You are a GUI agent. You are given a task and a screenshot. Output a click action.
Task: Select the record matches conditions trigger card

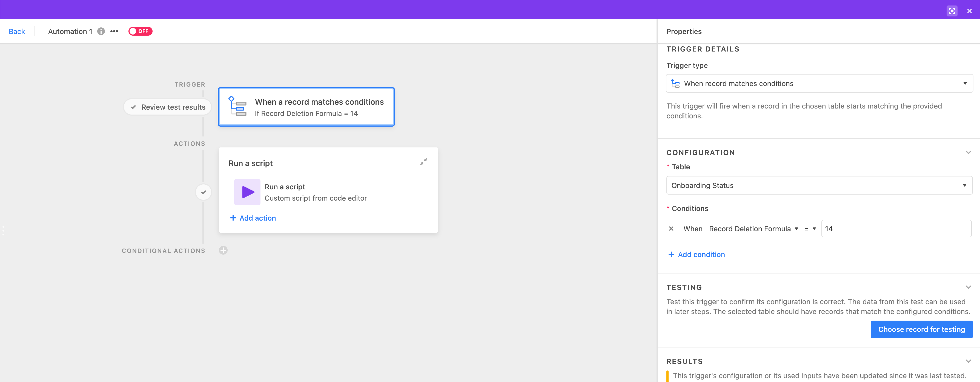point(306,107)
